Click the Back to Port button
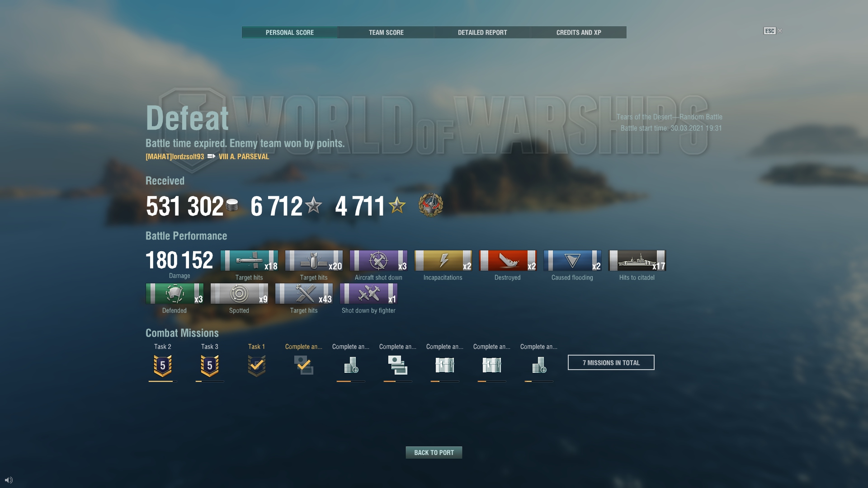Image resolution: width=868 pixels, height=488 pixels. pos(434,452)
